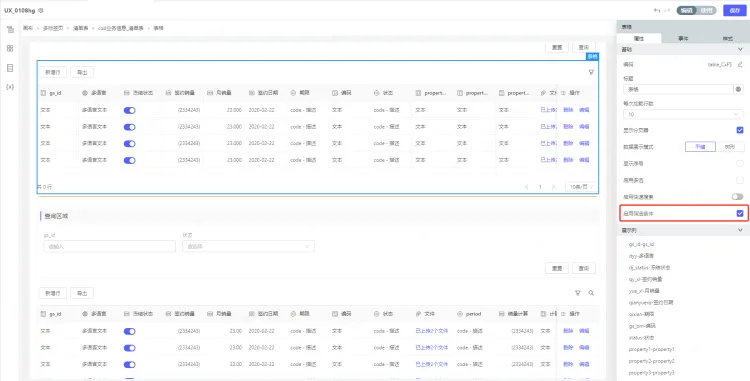Click filter funnel icon of selected upper table
This screenshot has width=750, height=381.
[x=591, y=72]
